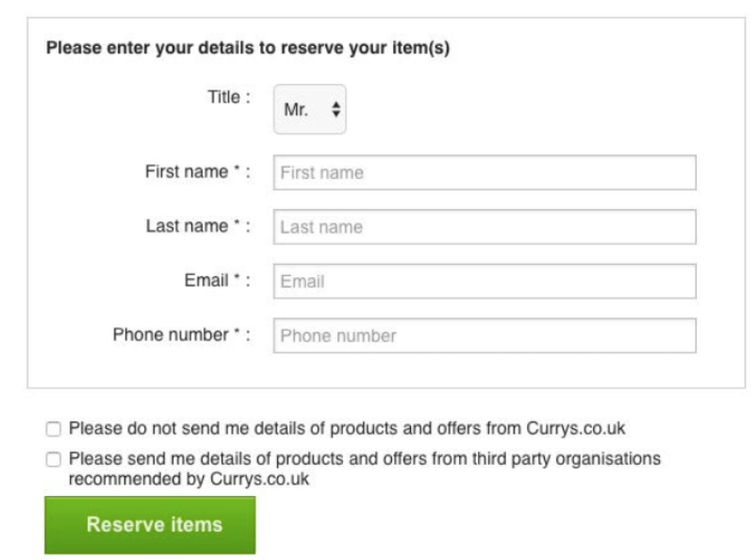Click the required asterisk beside Phone number
This screenshot has width=755, height=560.
click(x=237, y=333)
